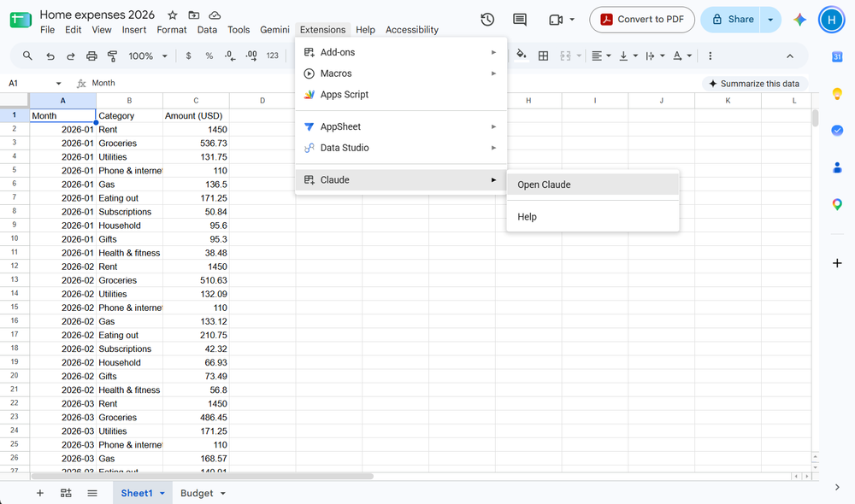This screenshot has width=855, height=504.
Task: Format as percent
Action: tap(209, 56)
